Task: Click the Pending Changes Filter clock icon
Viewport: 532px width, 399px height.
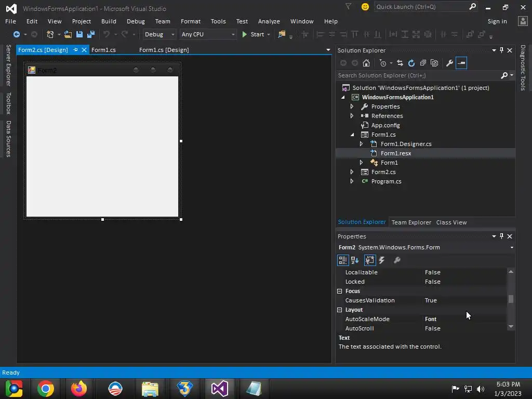Action: click(383, 63)
